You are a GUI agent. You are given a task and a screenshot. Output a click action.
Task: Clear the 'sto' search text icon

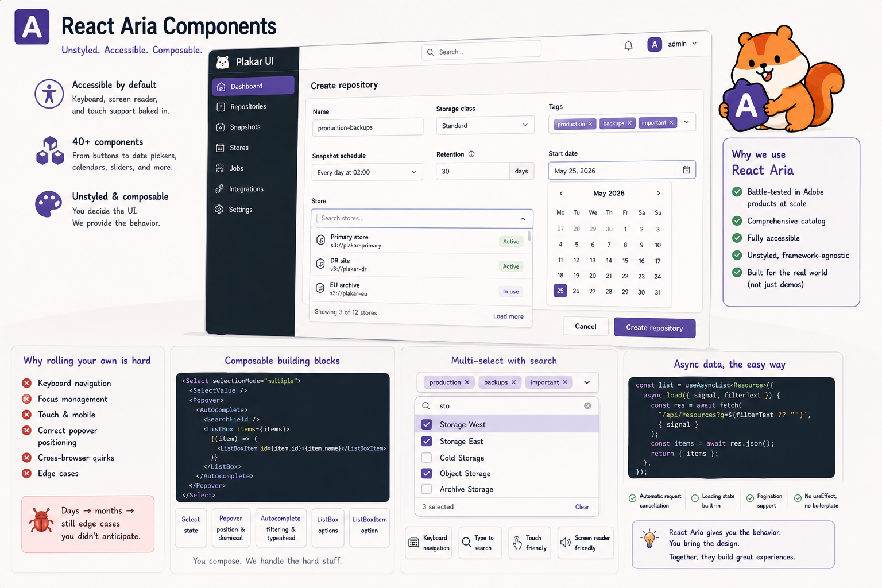pyautogui.click(x=587, y=406)
